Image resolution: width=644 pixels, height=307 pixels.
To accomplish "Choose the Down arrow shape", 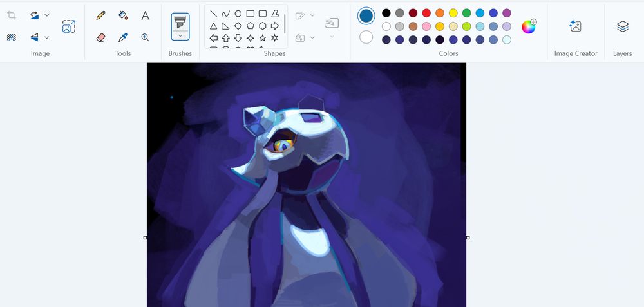I will click(238, 38).
